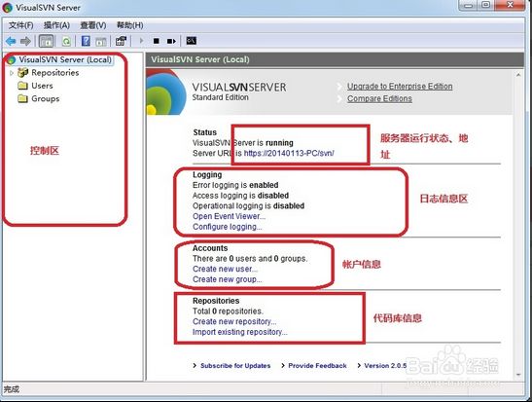Click 'There are 0 users and 0 groups' text
This screenshot has height=402, width=532.
pyautogui.click(x=250, y=258)
